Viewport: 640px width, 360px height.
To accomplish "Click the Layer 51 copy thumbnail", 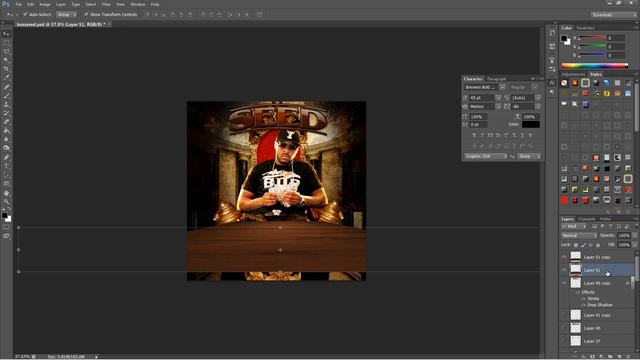I will click(x=576, y=257).
